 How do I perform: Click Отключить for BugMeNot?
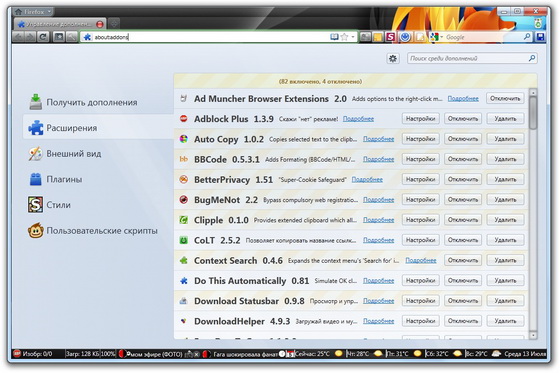(463, 199)
